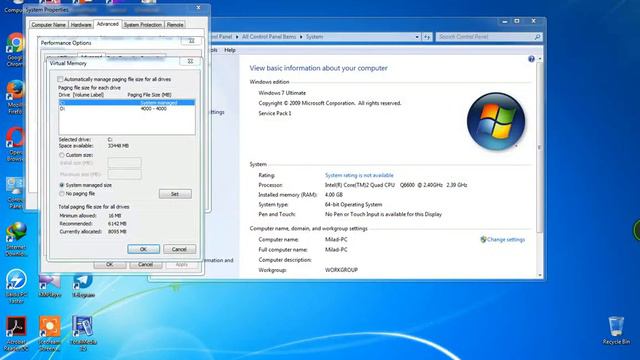The height and width of the screenshot is (360, 640).
Task: Click the shield icon beside Change settings
Action: coord(483,240)
